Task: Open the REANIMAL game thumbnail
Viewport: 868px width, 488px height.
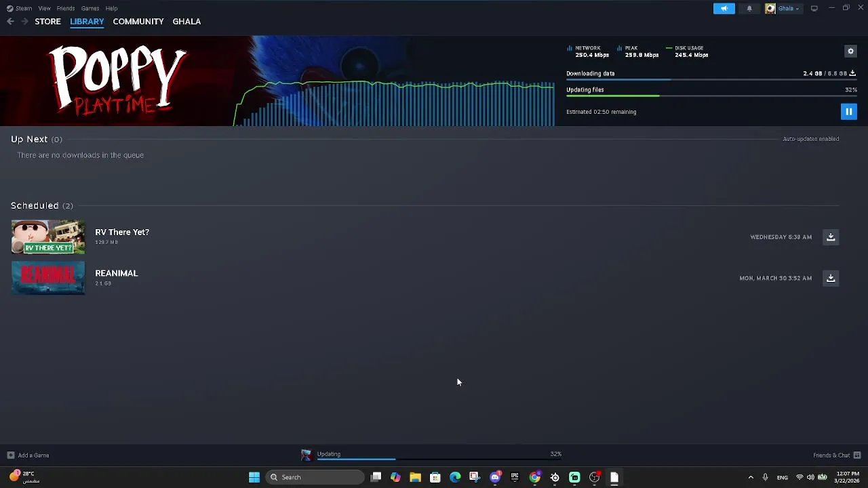Action: click(48, 278)
